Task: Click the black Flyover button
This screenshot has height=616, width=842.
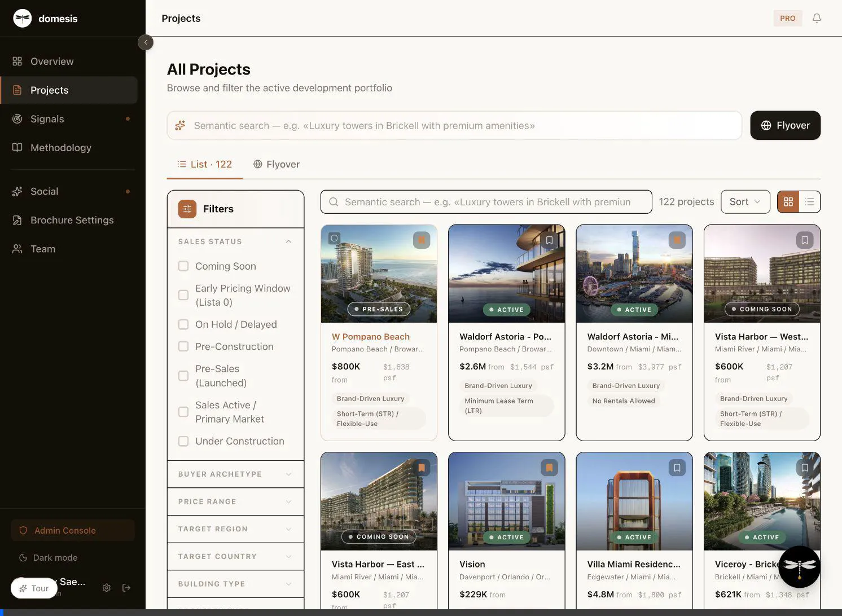Action: [x=785, y=125]
